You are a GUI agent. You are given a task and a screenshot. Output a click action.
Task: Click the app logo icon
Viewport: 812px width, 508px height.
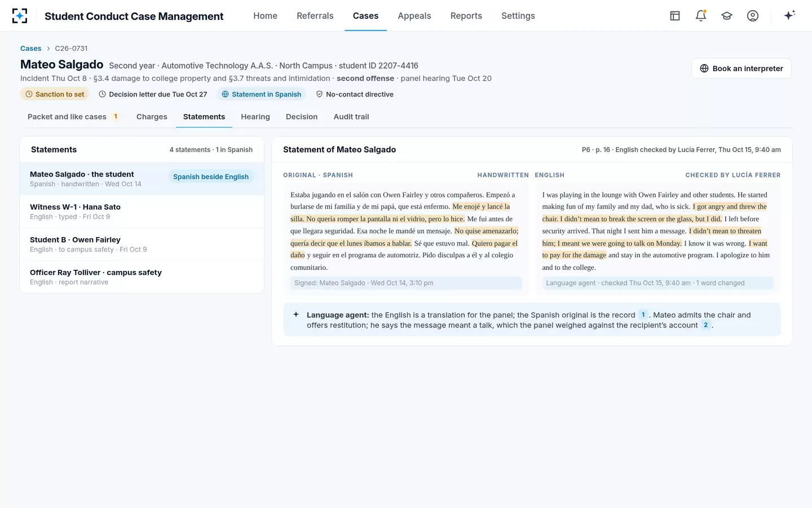pyautogui.click(x=20, y=16)
